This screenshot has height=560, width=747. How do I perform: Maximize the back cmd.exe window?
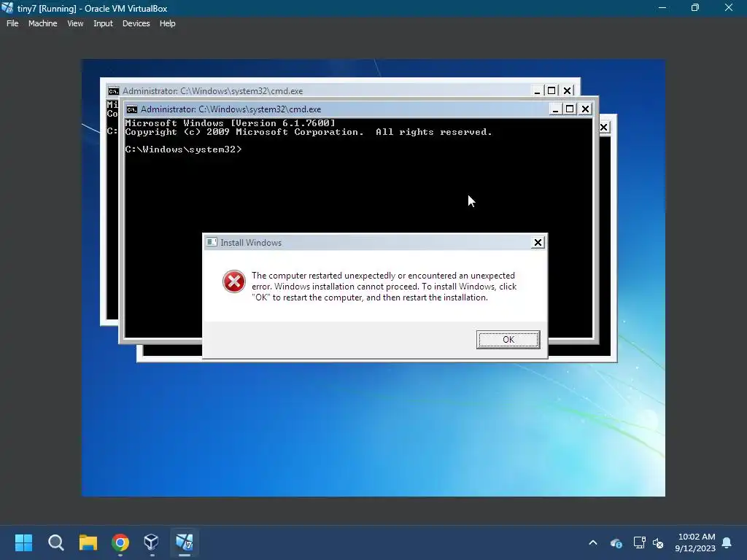point(551,90)
